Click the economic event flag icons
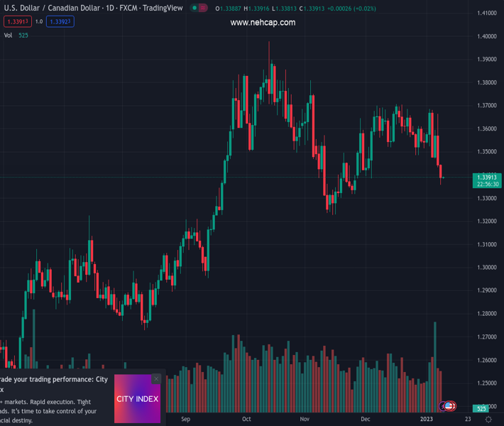Screen dimensions: 504x426 [x=448, y=406]
